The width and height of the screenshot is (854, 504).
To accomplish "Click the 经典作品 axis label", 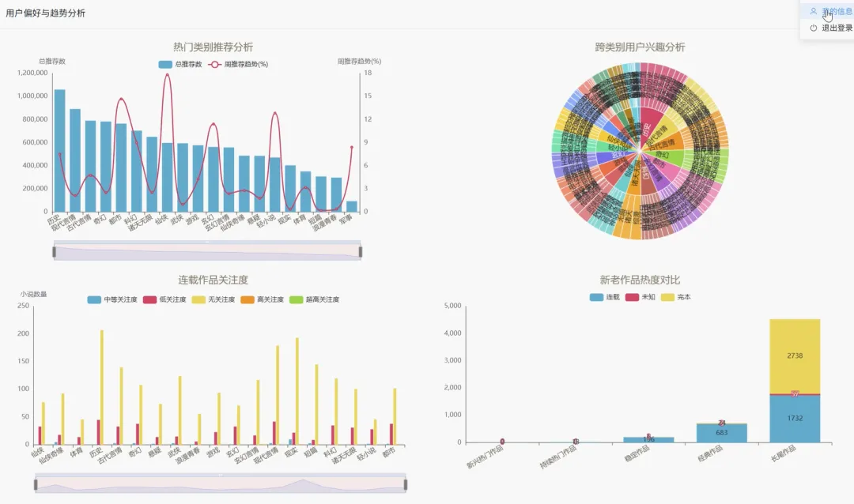I will pyautogui.click(x=710, y=453).
